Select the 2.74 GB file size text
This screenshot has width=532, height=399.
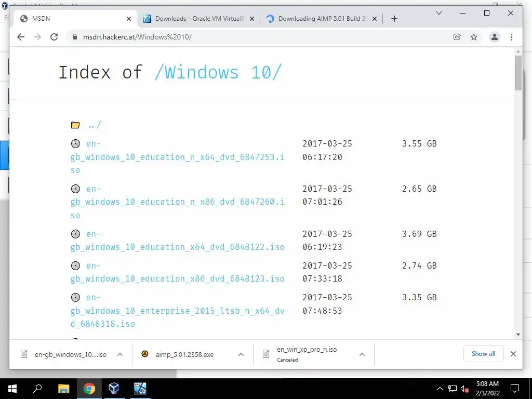click(x=419, y=265)
